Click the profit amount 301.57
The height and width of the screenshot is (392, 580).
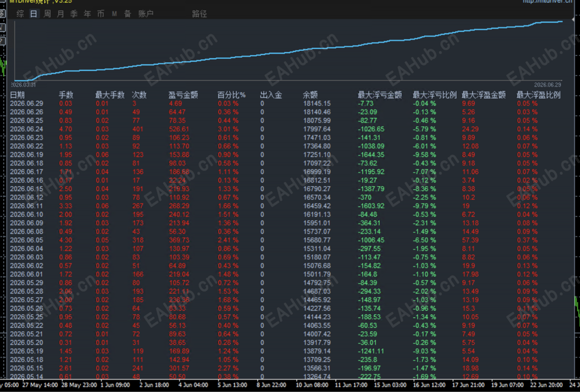[179, 368]
